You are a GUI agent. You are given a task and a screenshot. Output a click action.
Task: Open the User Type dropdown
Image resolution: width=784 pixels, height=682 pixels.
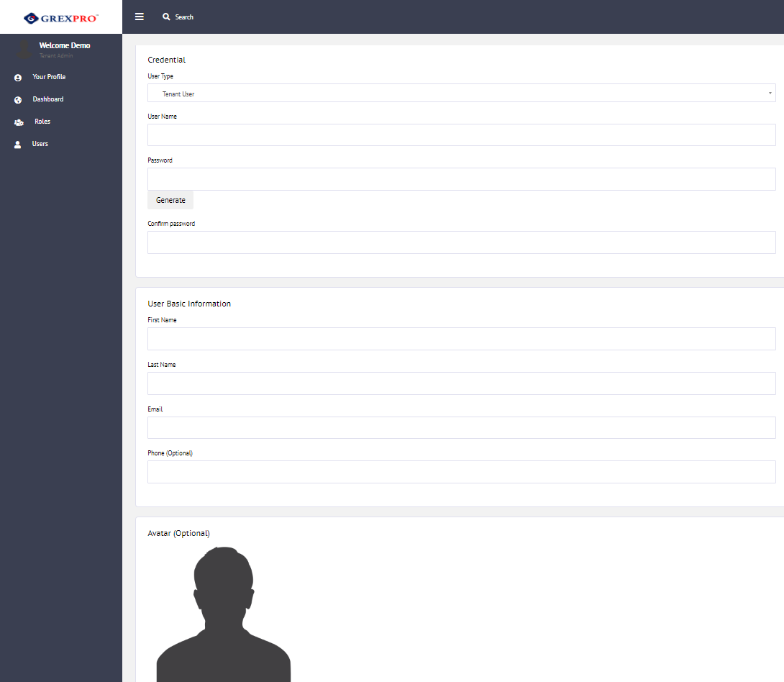(461, 94)
